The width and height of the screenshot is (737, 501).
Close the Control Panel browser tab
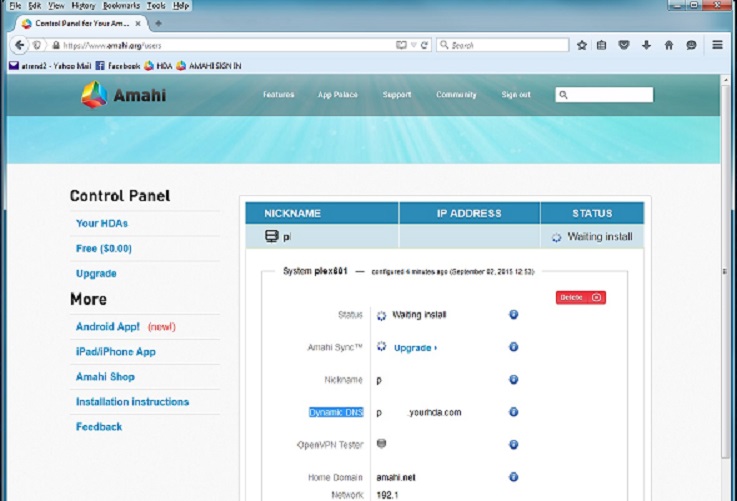click(138, 23)
